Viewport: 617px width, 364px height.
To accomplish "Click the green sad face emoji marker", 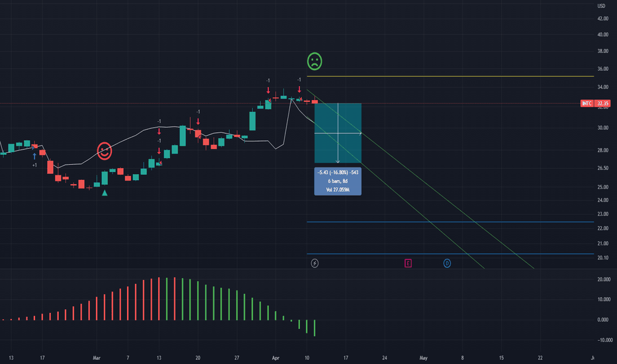I will (314, 62).
